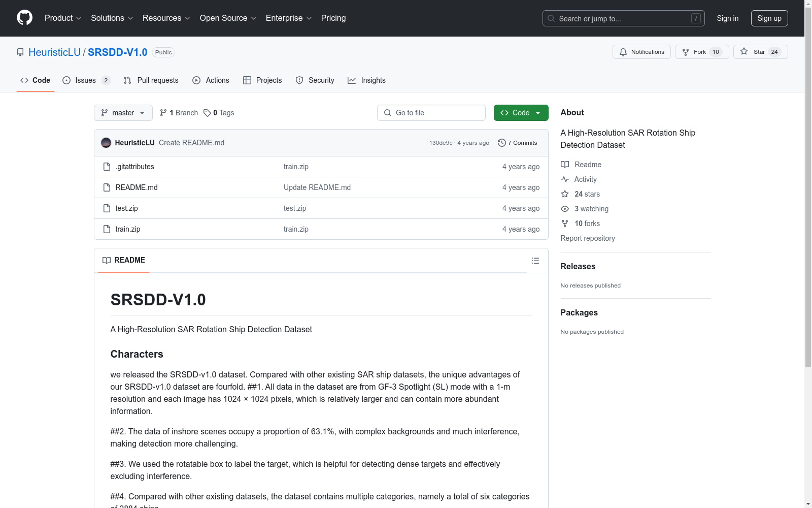Click the file icon for .gitattributes

[x=107, y=167]
